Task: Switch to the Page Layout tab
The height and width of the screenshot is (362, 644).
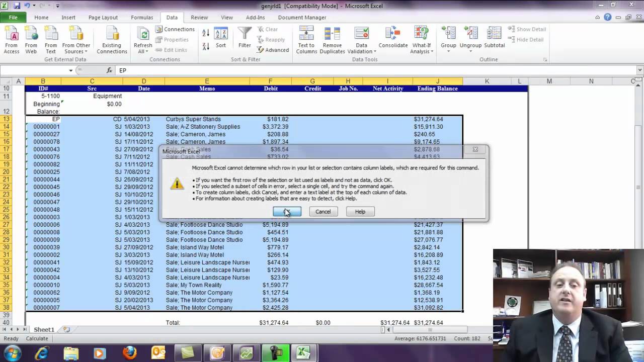Action: click(103, 17)
